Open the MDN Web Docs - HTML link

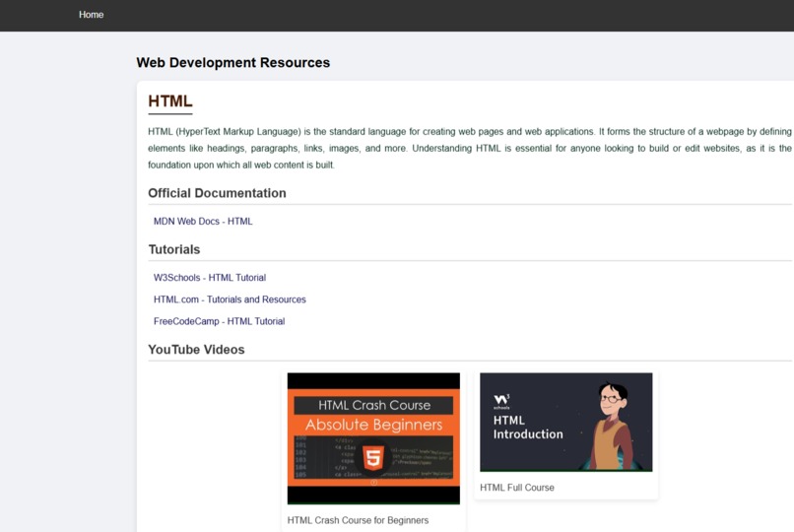pyautogui.click(x=203, y=222)
